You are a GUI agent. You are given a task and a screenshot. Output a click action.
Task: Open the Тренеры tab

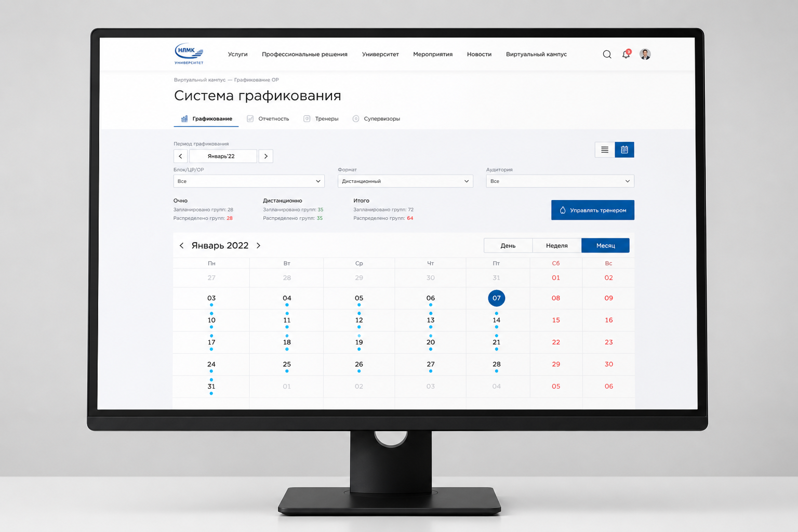coord(321,118)
